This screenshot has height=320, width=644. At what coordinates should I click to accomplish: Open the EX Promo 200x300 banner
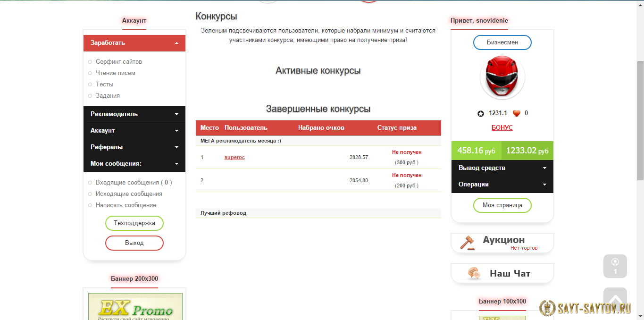135,306
